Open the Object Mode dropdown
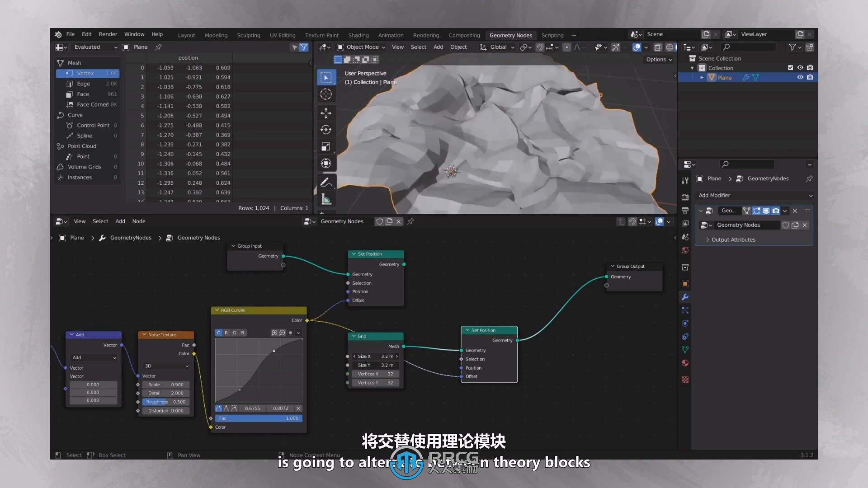 tap(361, 47)
